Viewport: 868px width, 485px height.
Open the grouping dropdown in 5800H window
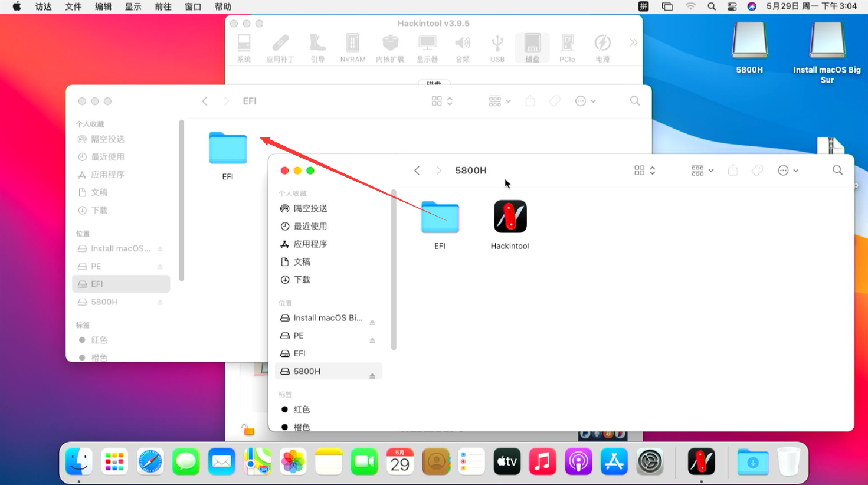pos(702,171)
